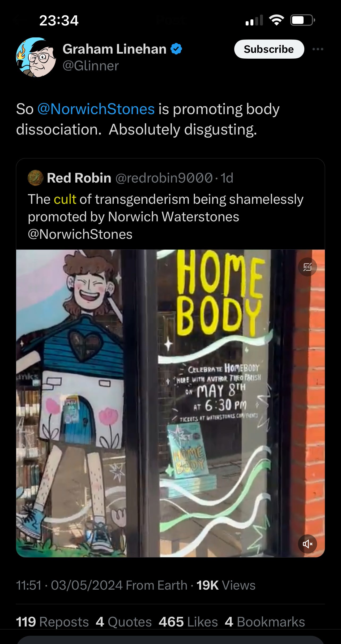341x644 pixels.
Task: Follow the blue @NorwichStones mention link
Action: click(x=96, y=109)
